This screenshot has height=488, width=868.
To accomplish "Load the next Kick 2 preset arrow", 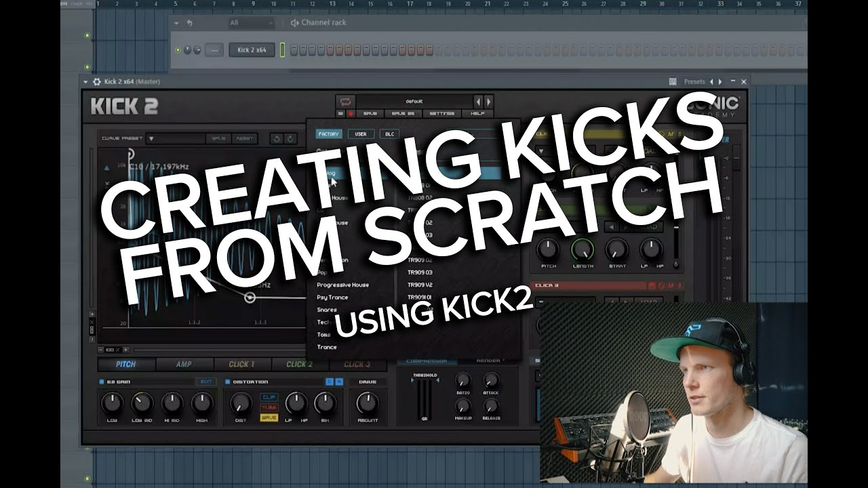I will pyautogui.click(x=488, y=101).
